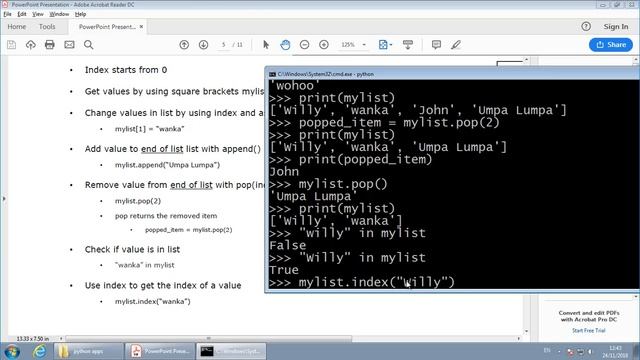Open the File menu
Screen dimensions: 640x360
tap(7, 14)
